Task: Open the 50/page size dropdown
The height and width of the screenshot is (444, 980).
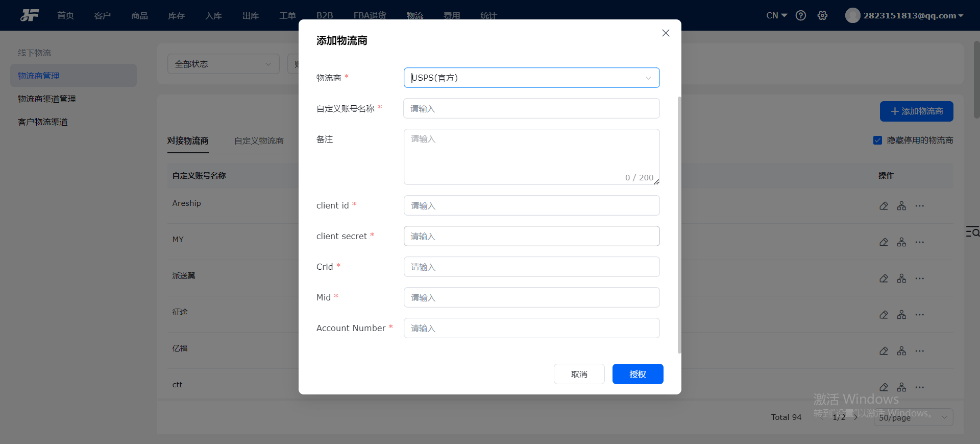Action: [x=913, y=417]
